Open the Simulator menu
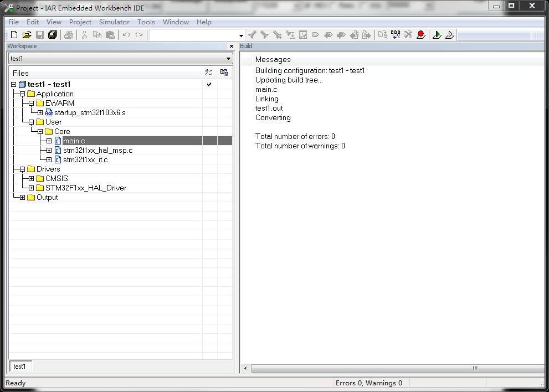549x392 pixels. point(114,22)
